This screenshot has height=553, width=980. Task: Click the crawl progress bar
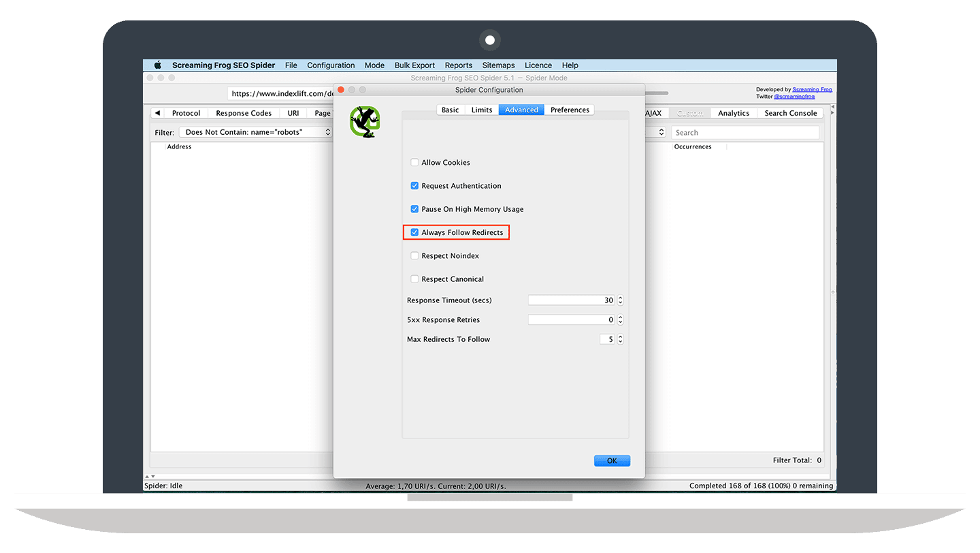click(x=656, y=93)
